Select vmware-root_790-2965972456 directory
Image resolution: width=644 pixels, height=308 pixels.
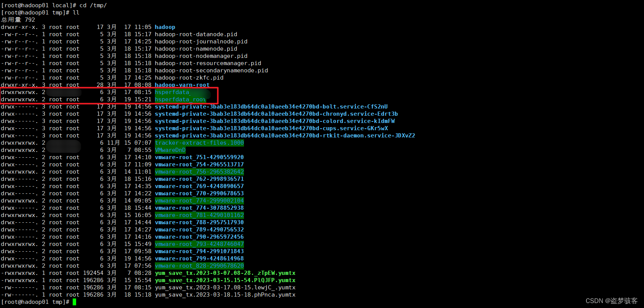199,237
